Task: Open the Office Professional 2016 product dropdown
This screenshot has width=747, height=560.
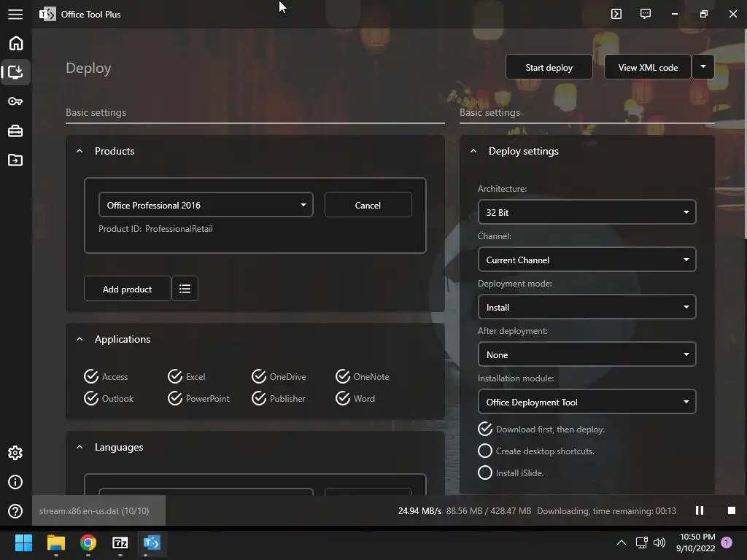Action: [x=206, y=205]
